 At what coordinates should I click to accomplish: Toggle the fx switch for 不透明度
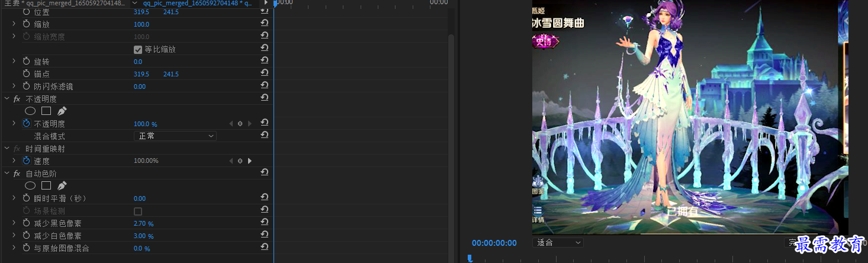(17, 99)
